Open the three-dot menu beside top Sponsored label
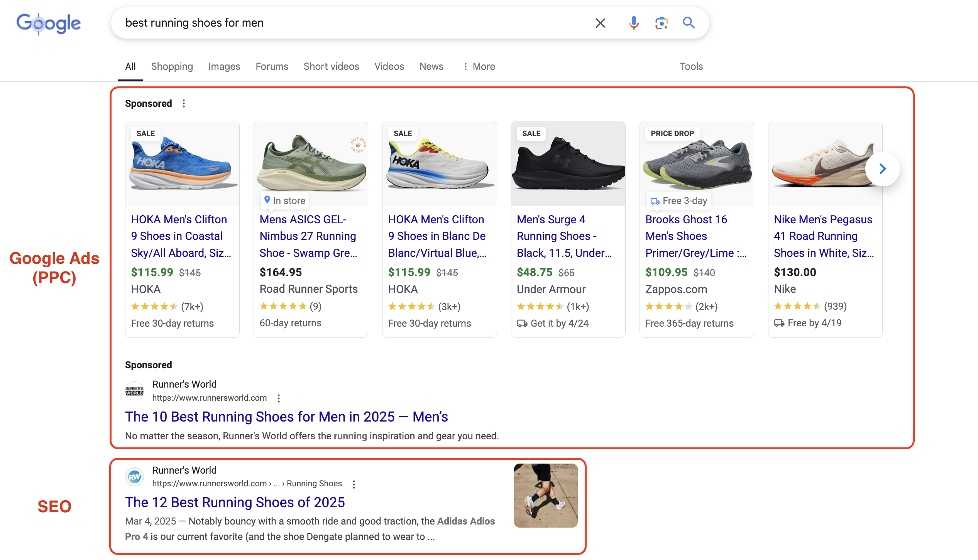The image size is (978, 560). [x=184, y=103]
